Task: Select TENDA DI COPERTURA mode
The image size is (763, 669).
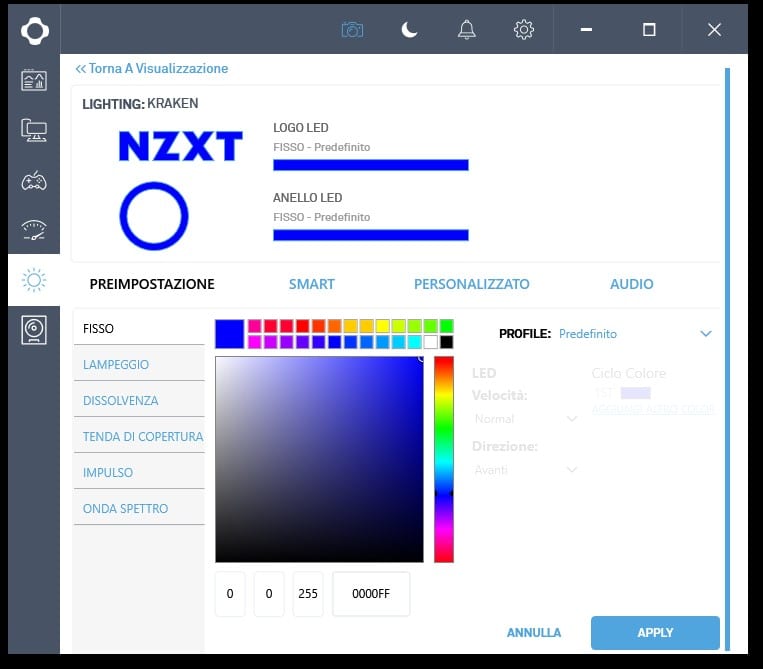Action: point(139,436)
